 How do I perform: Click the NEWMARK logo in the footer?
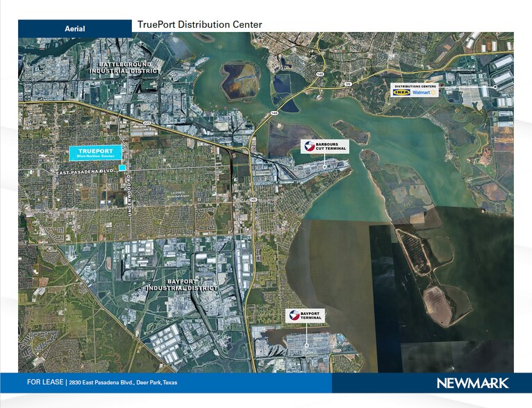click(x=472, y=383)
